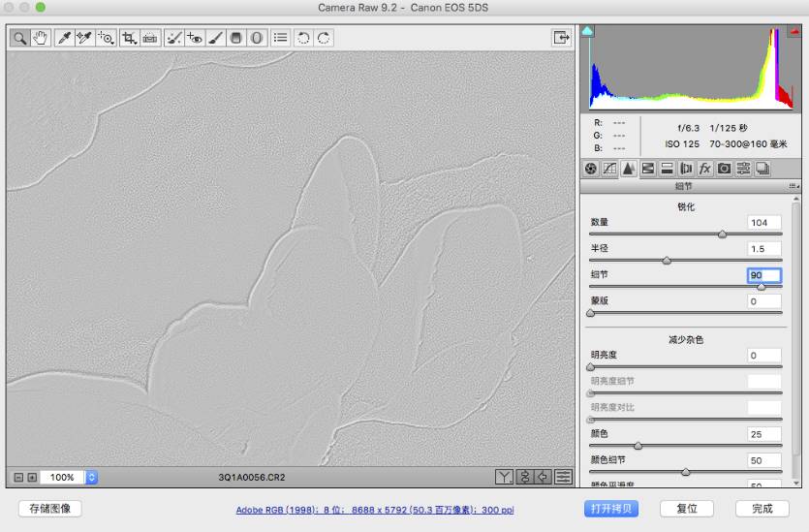
Task: Select the Red Eye Removal tool
Action: click(195, 38)
